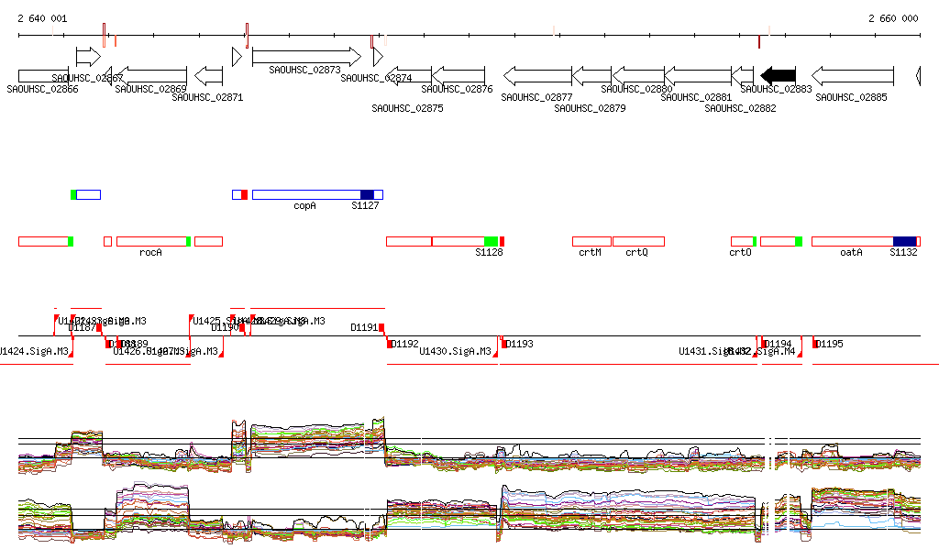Select the SAOUHSC_02885 gene arrow
The image size is (939, 560).
[853, 76]
